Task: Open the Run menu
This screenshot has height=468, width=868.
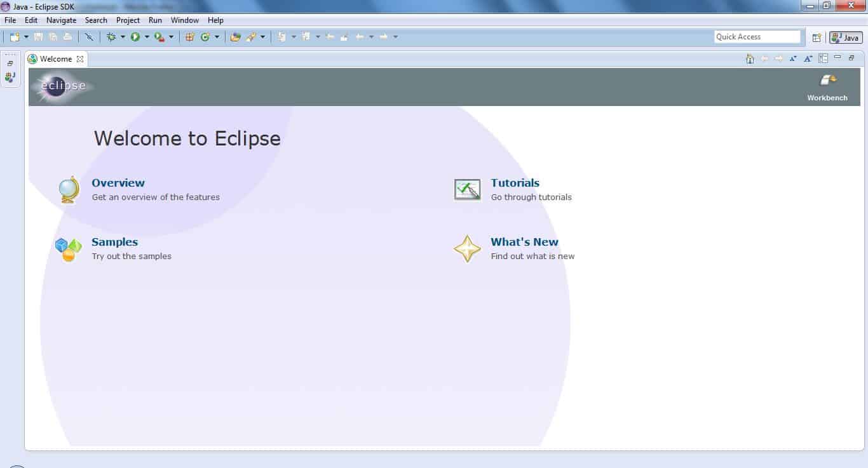Action: [x=155, y=20]
